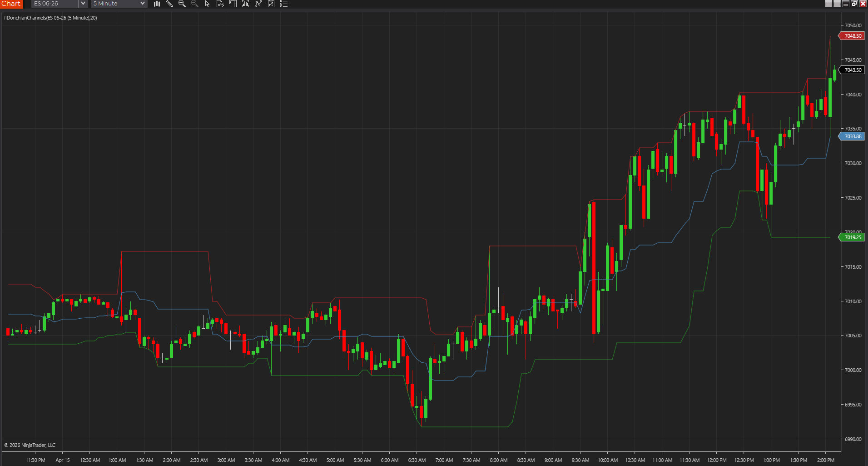
Task: Open the strategy clipboard icon
Action: [271, 4]
